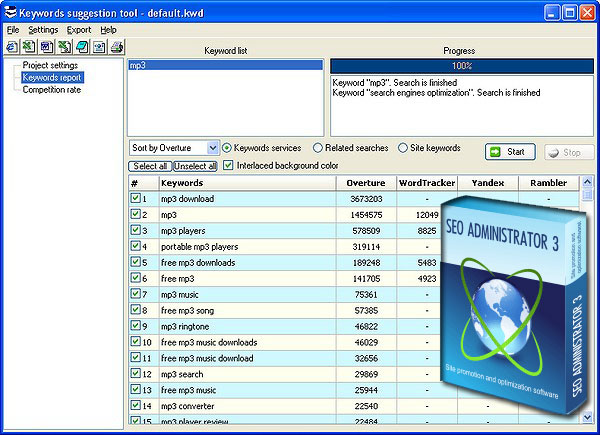Select Keywords report in the tree
This screenshot has height=435, width=600.
point(52,77)
